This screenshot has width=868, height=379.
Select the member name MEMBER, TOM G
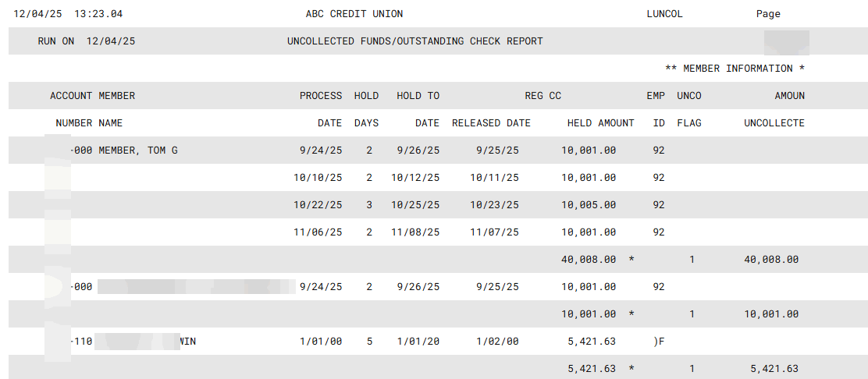137,151
